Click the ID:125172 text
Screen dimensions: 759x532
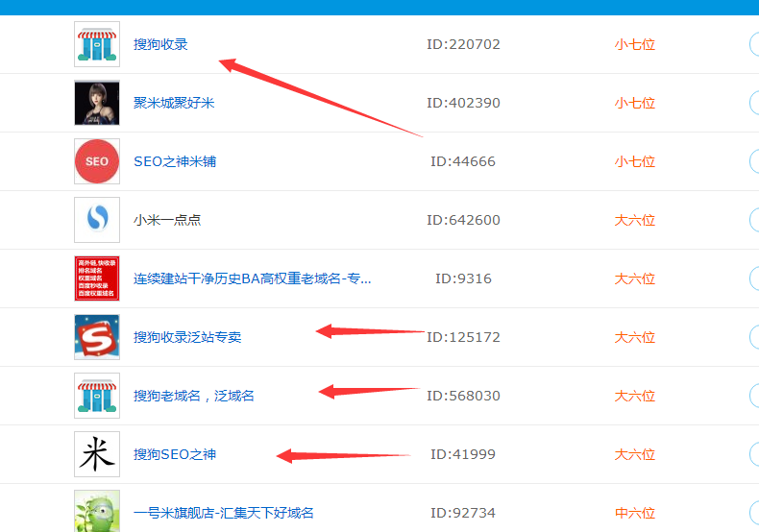(463, 337)
